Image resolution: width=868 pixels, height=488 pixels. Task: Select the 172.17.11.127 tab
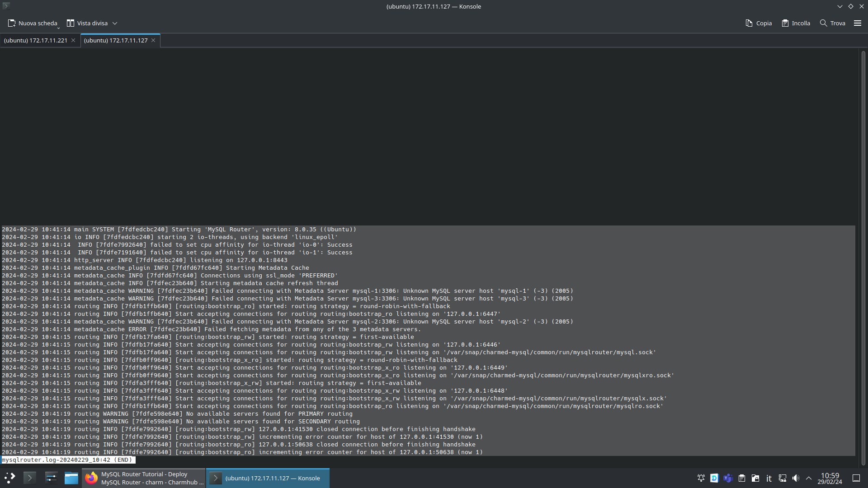116,40
